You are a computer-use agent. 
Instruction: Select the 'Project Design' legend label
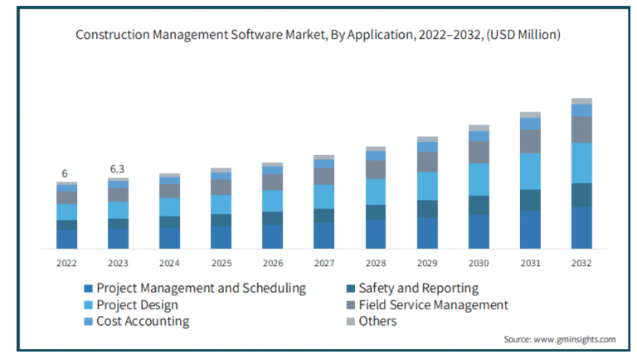click(138, 305)
